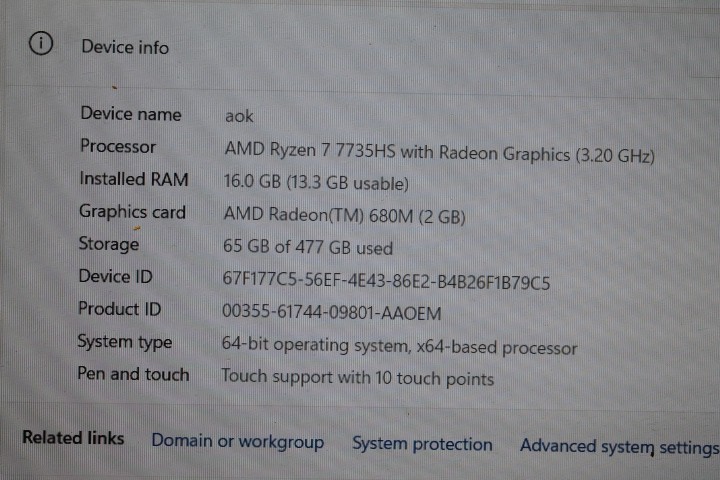Click the 'Storage' label
720x480 pixels.
point(109,244)
